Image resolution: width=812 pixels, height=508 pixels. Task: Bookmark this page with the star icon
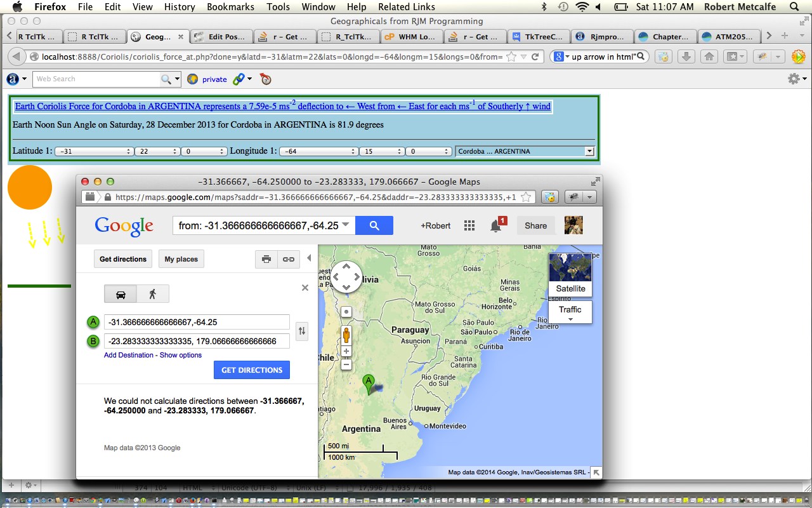pyautogui.click(x=511, y=57)
